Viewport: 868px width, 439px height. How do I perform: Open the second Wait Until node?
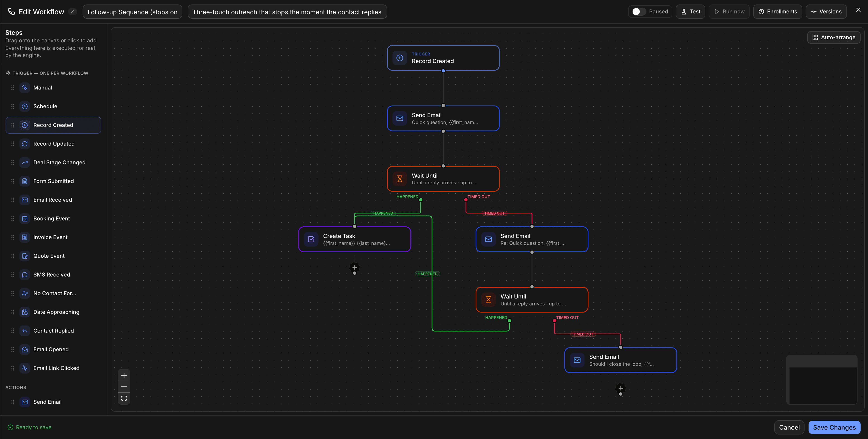pyautogui.click(x=532, y=300)
